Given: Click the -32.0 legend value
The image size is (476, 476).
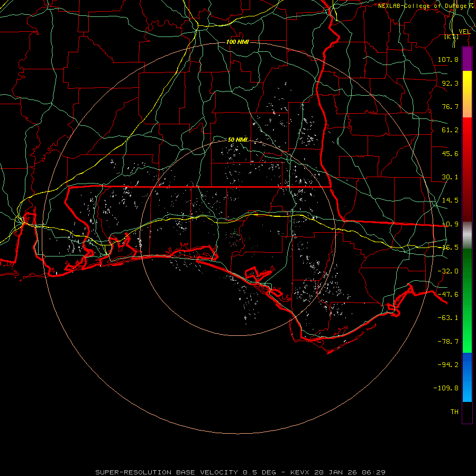Looking at the screenshot, I should point(448,271).
